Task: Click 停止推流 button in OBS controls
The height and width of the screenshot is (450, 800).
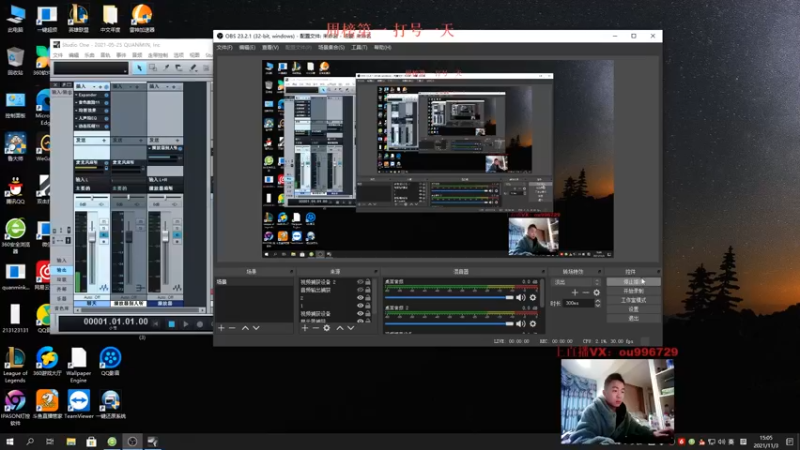Action: coord(633,282)
